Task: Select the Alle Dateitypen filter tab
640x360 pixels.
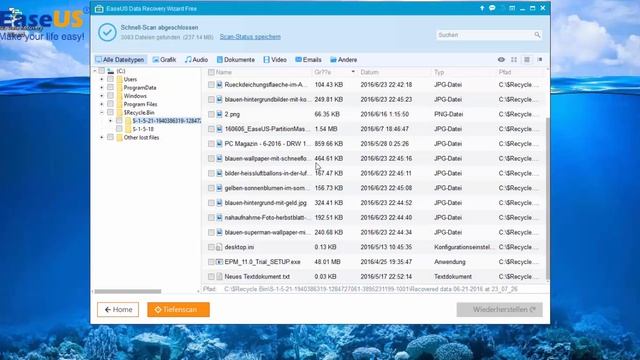Action: coord(120,60)
